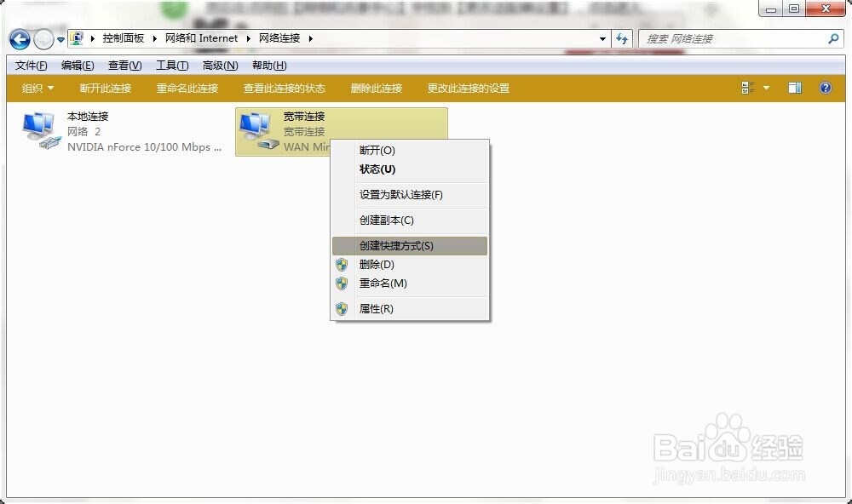Expand the address bar history dropdown
The width and height of the screenshot is (852, 504).
[602, 38]
